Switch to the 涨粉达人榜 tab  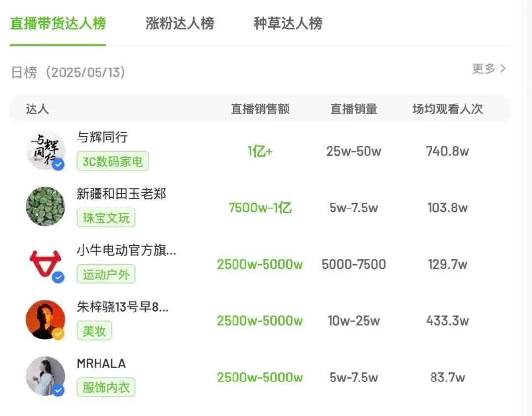[179, 23]
